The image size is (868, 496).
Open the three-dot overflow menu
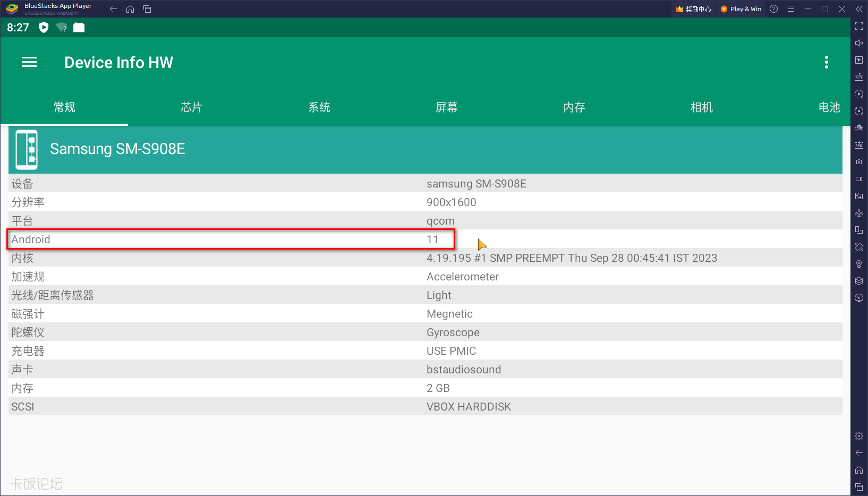point(826,62)
